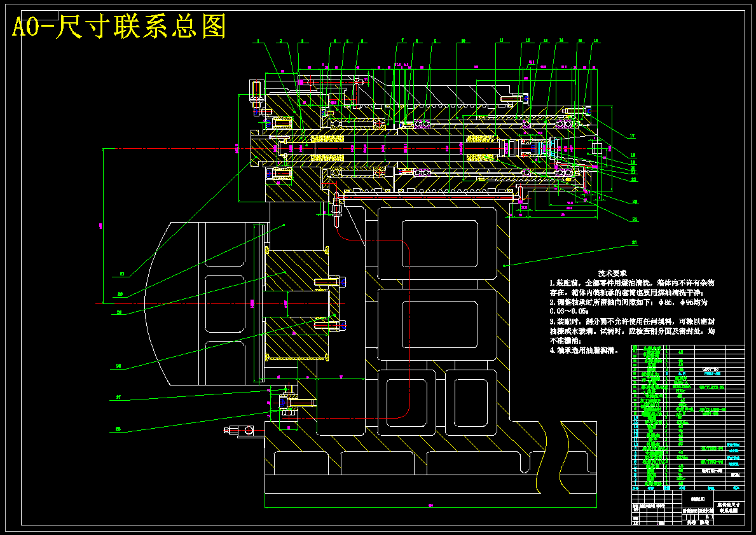Select part callout number 17

pyautogui.click(x=632, y=136)
